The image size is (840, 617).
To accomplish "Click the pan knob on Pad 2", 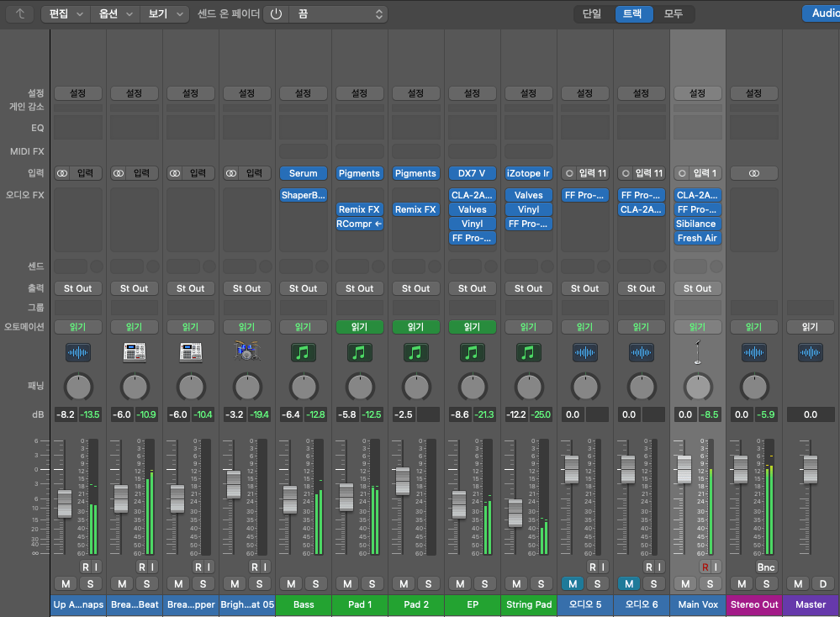I will tap(416, 387).
